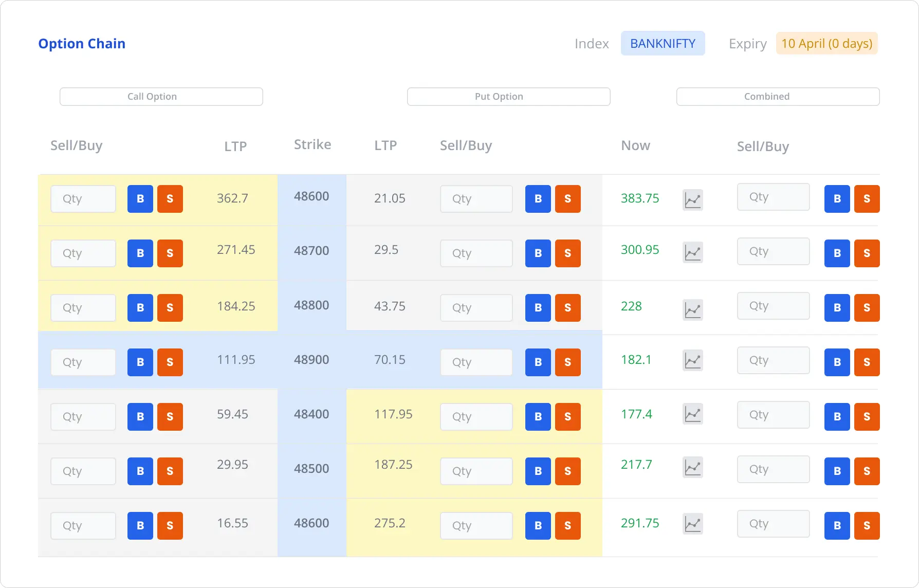
Task: Click the B buy icon for call at 362.7
Action: click(140, 199)
